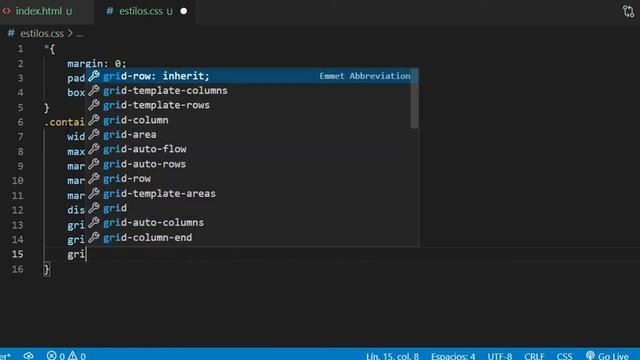Click the cloud sync icon in status bar
640x360 pixels.
[28, 356]
